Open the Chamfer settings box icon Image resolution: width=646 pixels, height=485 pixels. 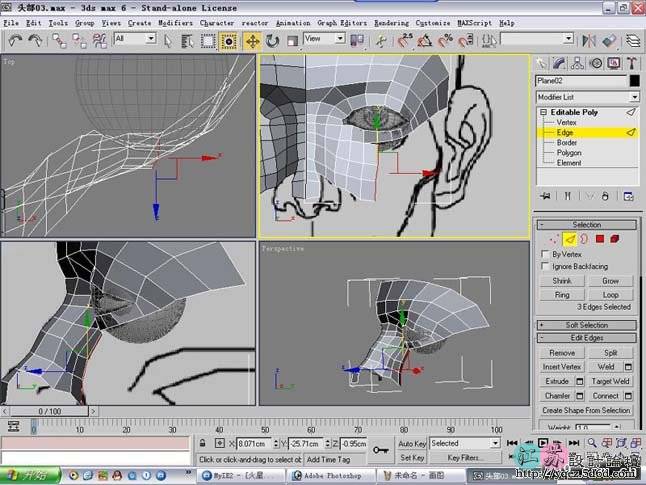[580, 396]
